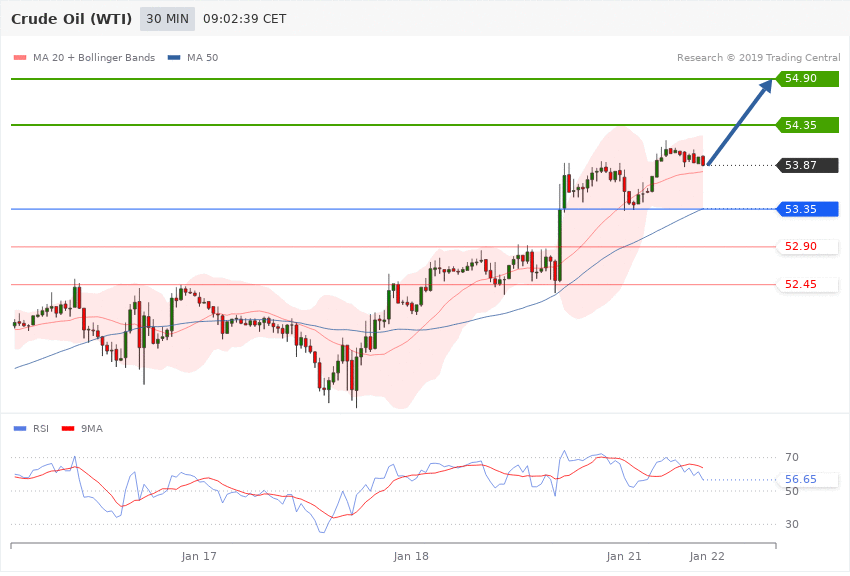Click the Jan 18 date axis label

(x=411, y=556)
